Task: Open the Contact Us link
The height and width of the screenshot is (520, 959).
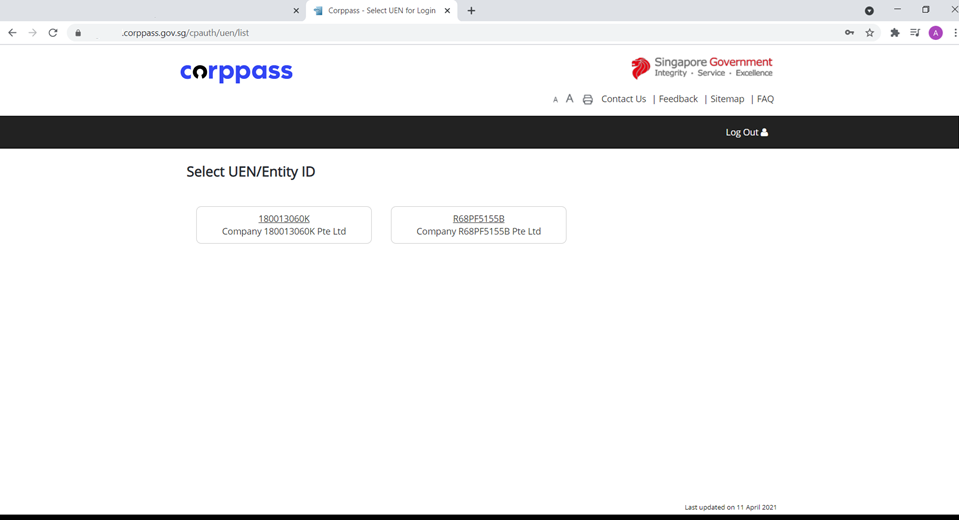Action: click(x=623, y=99)
